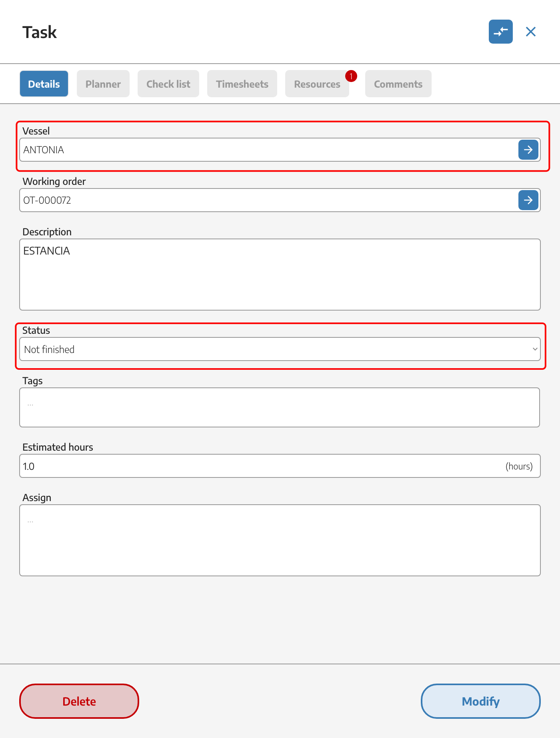The image size is (560, 738).
Task: Switch to the Comments tab
Action: coord(398,84)
